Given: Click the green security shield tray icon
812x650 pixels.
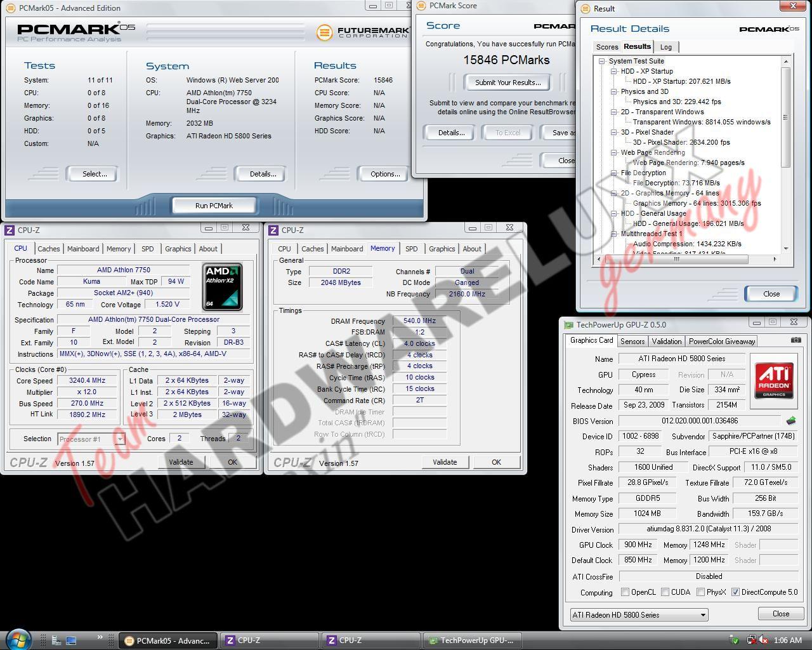Looking at the screenshot, I should pos(735,640).
